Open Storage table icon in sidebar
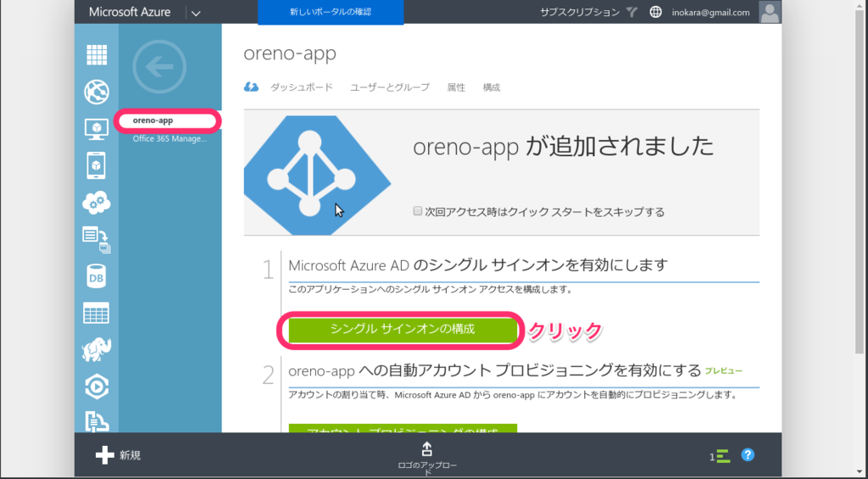Image resolution: width=868 pixels, height=479 pixels. [x=97, y=313]
